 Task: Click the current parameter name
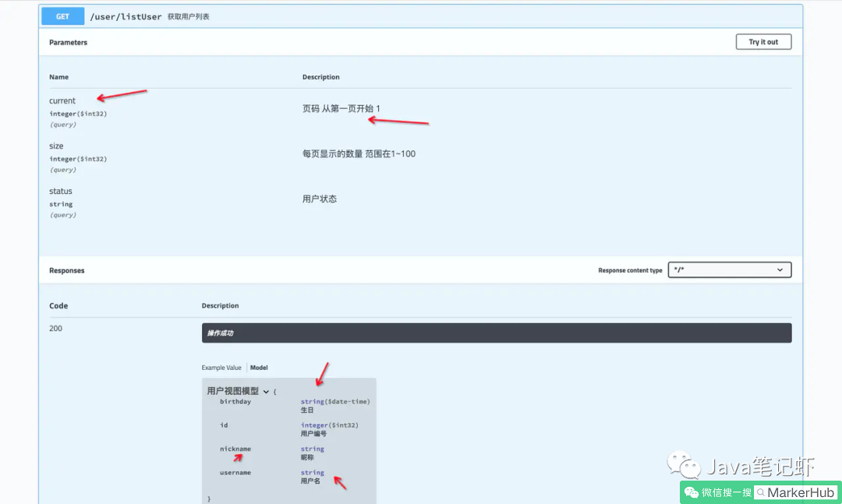pos(62,101)
